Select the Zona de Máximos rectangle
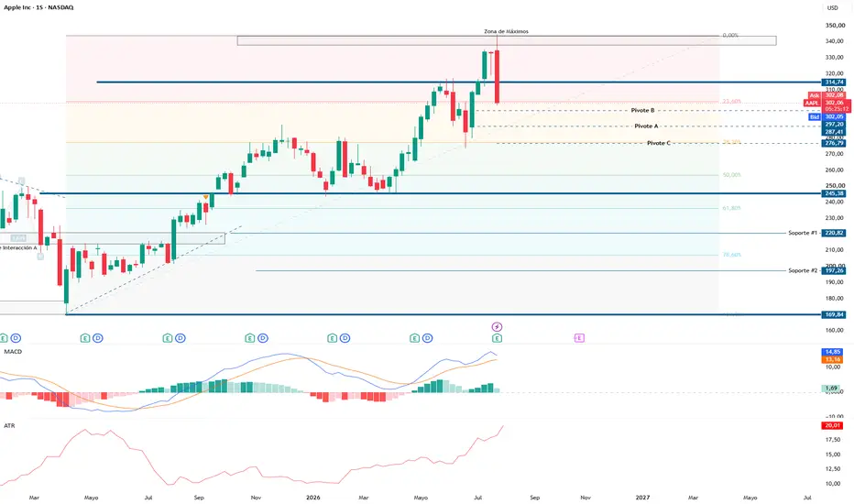Image resolution: width=854 pixels, height=504 pixels. coord(507,41)
